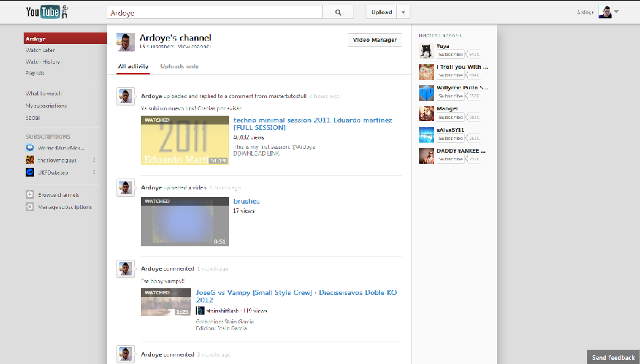Click WarnerMusicMex subscription icon
640x364 pixels.
tap(30, 147)
